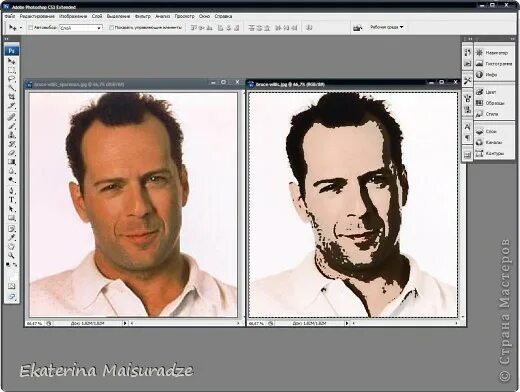
Task: Select the Blur tool
Action: pyautogui.click(x=12, y=171)
